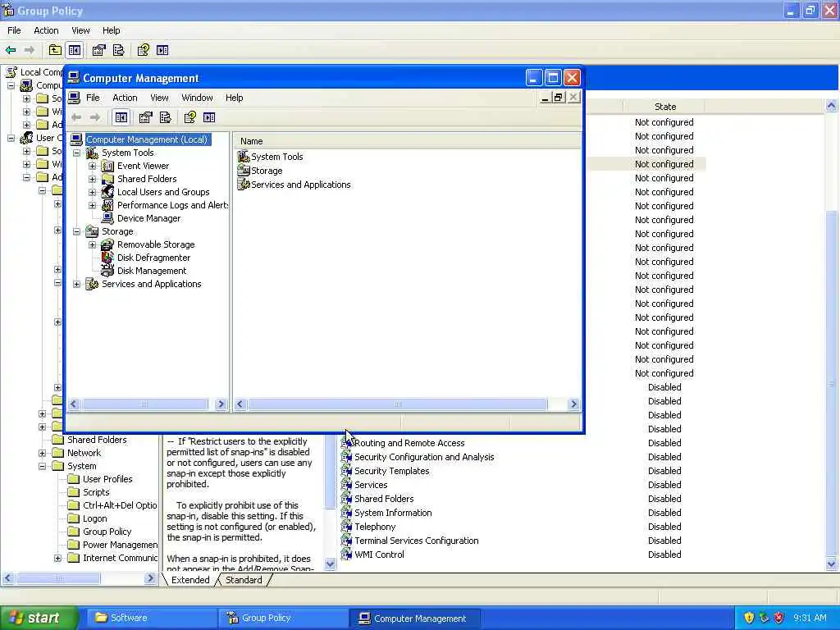Click the Storage icon in the Name list

[x=244, y=171]
